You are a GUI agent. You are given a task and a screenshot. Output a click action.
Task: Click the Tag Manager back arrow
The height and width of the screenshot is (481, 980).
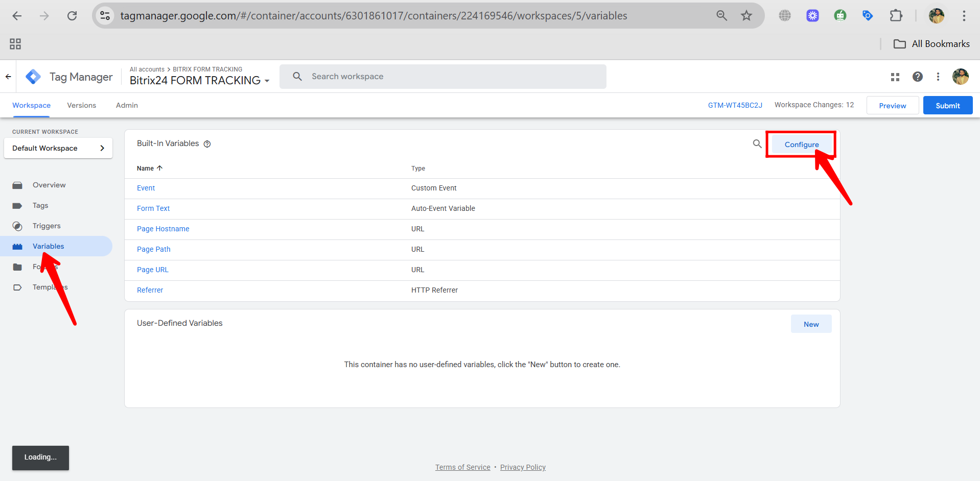tap(8, 77)
